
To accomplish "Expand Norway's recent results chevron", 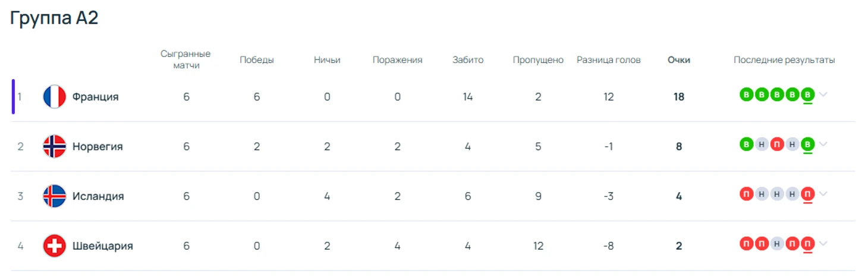I will point(823,144).
